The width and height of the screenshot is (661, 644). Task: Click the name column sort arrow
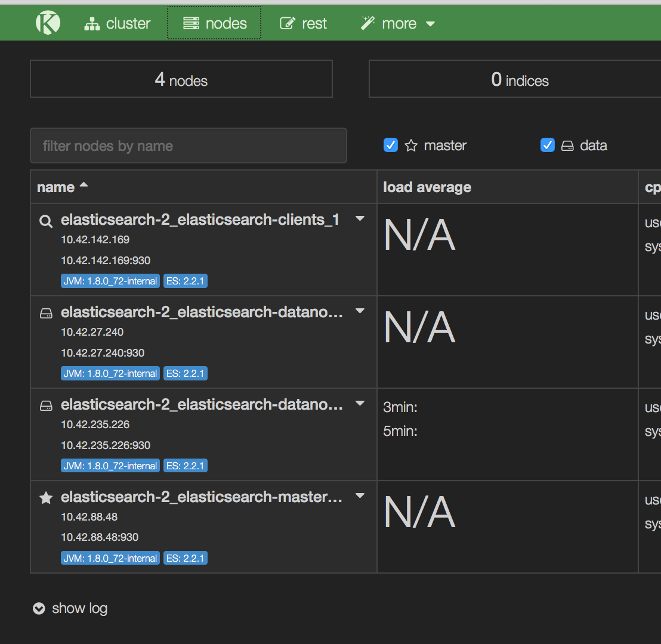pyautogui.click(x=84, y=185)
